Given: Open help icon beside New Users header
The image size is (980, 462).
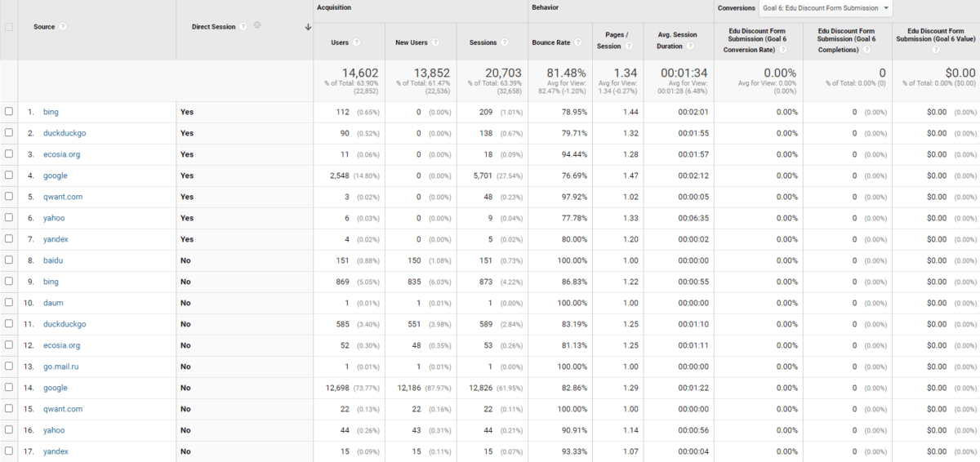Looking at the screenshot, I should pos(435,42).
